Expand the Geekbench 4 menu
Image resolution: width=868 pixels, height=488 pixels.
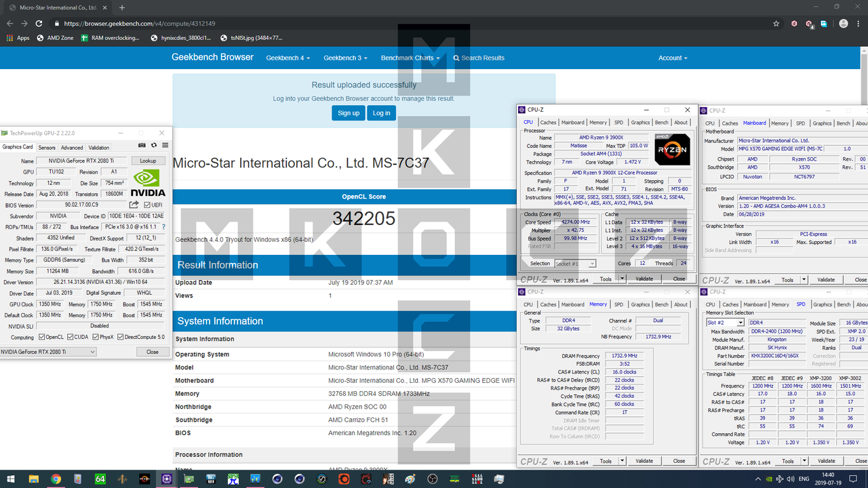pos(288,58)
